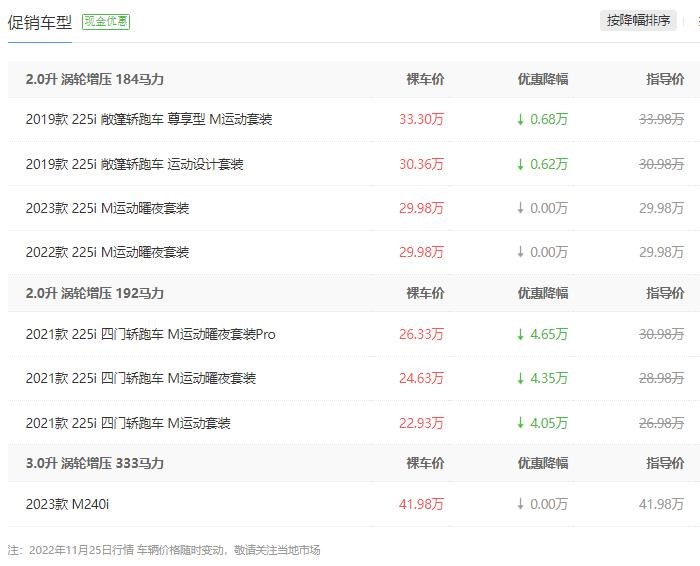Click 29.98万 red price for 2022款 225i
The image size is (700, 566).
tap(421, 252)
